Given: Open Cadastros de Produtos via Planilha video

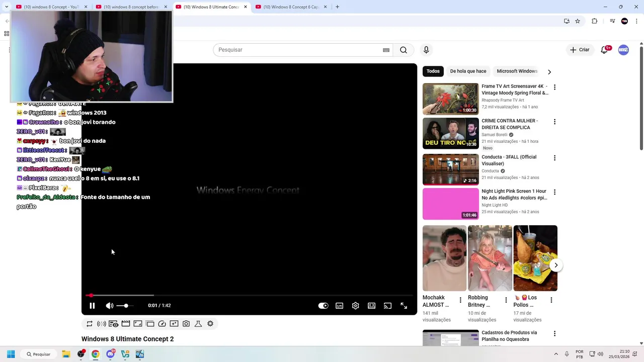Looking at the screenshot, I should pyautogui.click(x=509, y=336).
